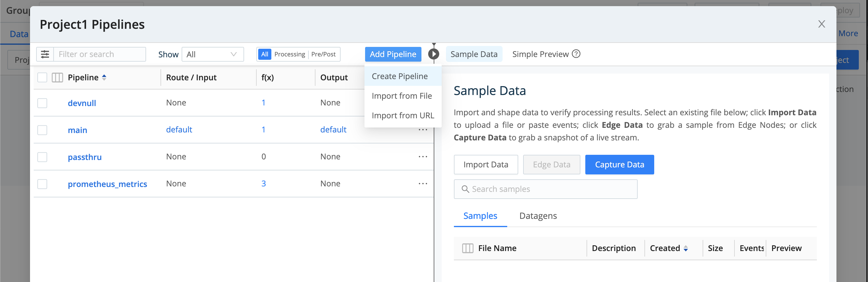
Task: Open the column selector next to File Name
Action: pyautogui.click(x=467, y=248)
